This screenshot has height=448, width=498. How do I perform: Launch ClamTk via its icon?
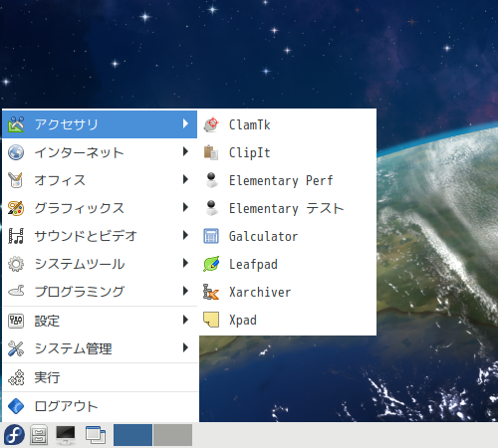[x=211, y=124]
